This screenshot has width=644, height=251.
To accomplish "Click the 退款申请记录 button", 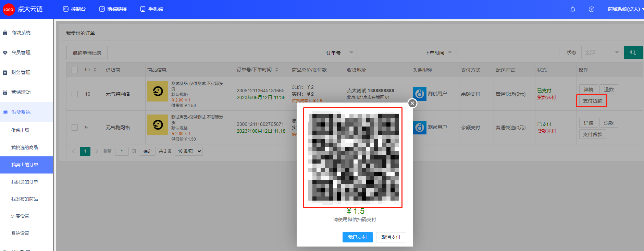I will pyautogui.click(x=87, y=52).
